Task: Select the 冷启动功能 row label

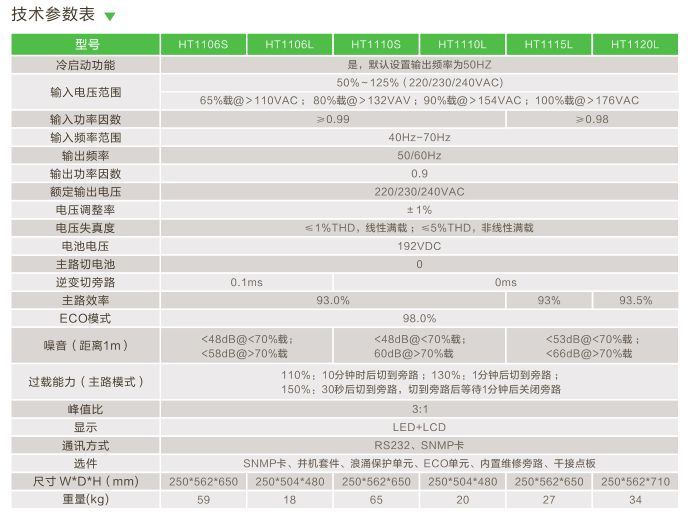Action: [x=86, y=64]
